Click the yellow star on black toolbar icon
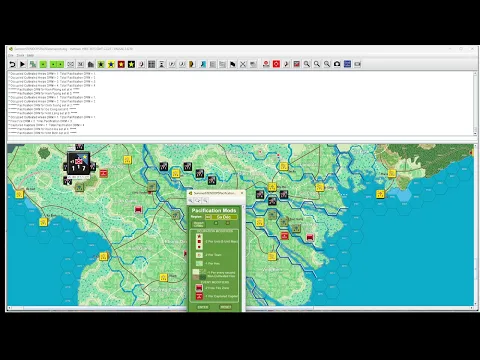This screenshot has height=360, width=480. click(x=131, y=64)
